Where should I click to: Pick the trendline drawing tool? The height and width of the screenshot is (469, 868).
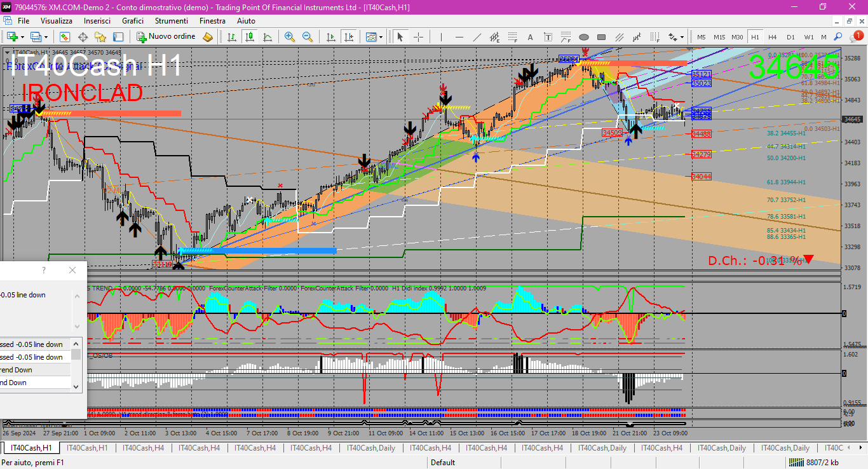pyautogui.click(x=477, y=37)
